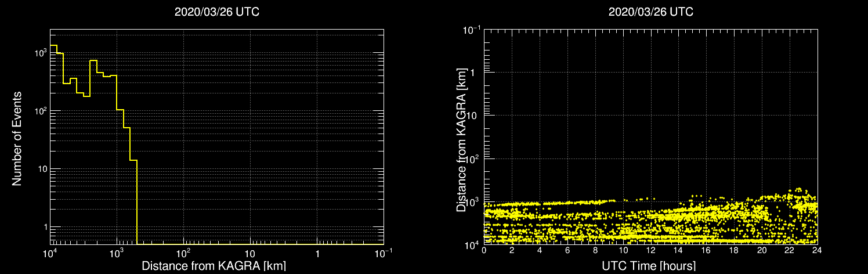Viewport: 868px width, 274px height.
Task: Select 10⁻¹ tick on scatter plot distance axis
Action: pyautogui.click(x=471, y=28)
